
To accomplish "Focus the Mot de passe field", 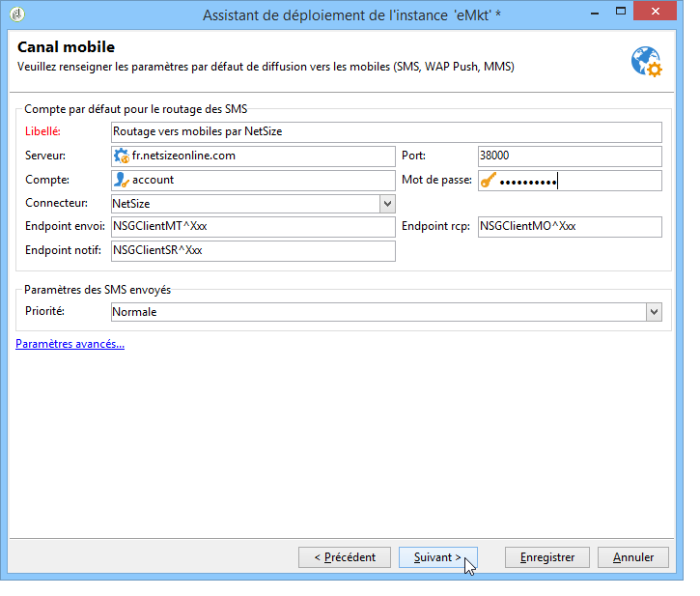I will (570, 181).
